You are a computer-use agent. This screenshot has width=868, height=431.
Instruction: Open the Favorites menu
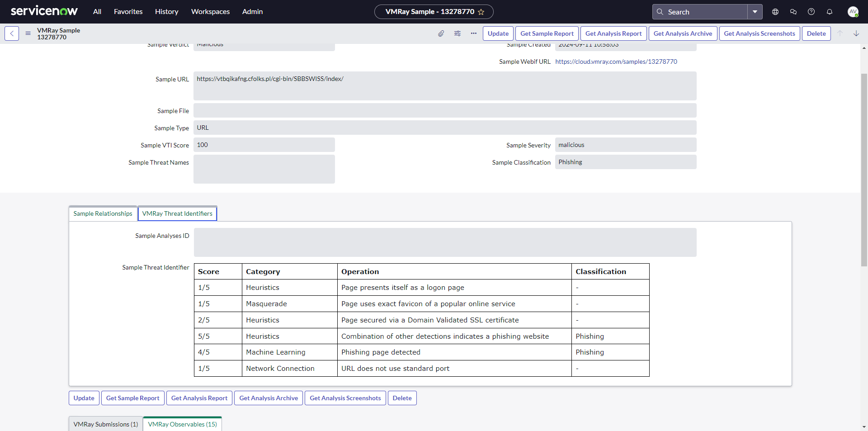pos(128,12)
